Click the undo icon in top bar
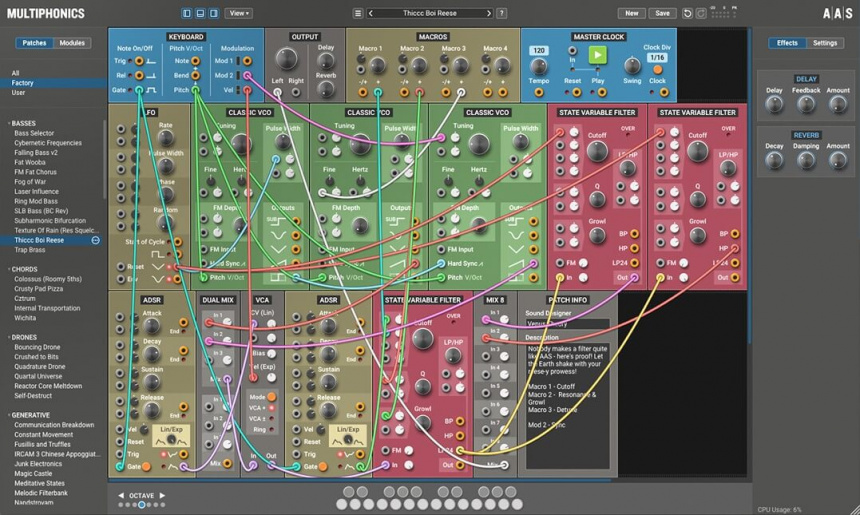The width and height of the screenshot is (860, 515). pos(686,14)
